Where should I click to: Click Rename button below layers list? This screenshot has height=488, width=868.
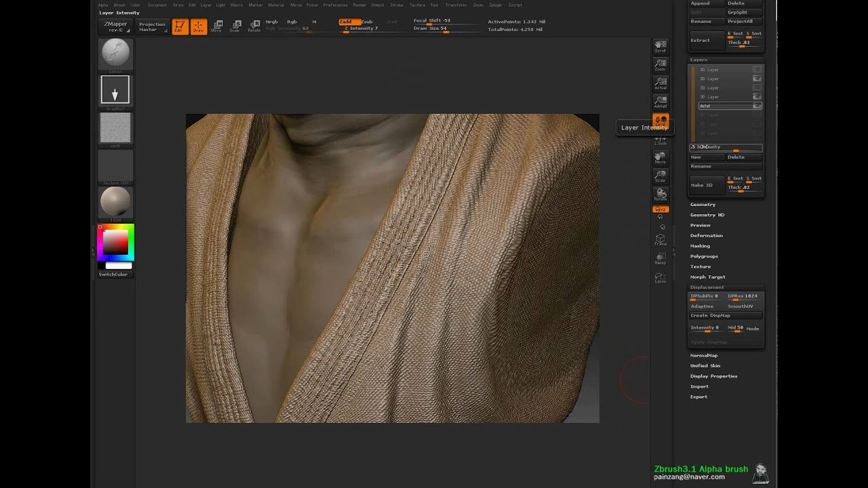(x=726, y=166)
